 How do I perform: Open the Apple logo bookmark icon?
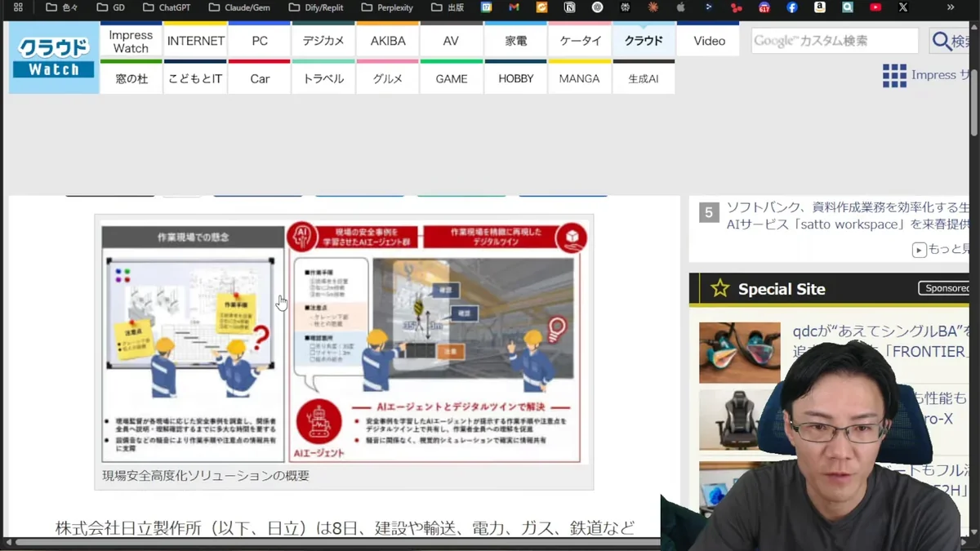(680, 7)
